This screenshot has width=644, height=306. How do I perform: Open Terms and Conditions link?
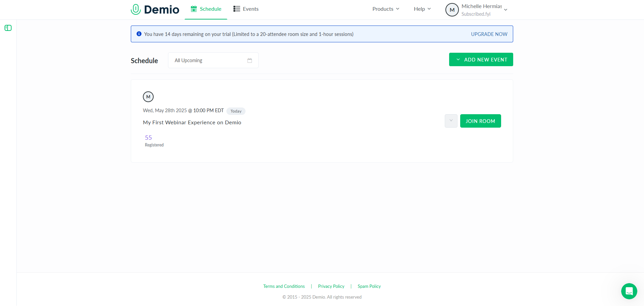[x=284, y=287]
